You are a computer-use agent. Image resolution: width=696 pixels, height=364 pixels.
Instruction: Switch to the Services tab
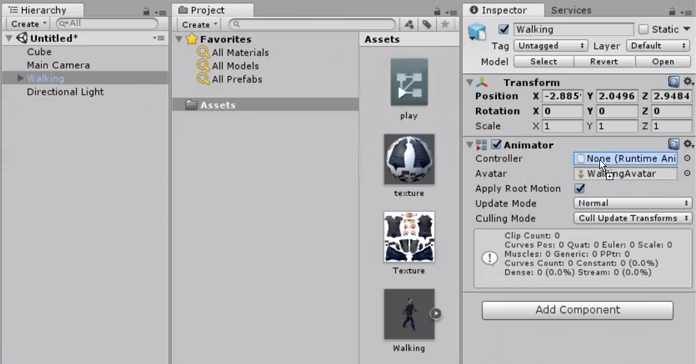tap(571, 10)
